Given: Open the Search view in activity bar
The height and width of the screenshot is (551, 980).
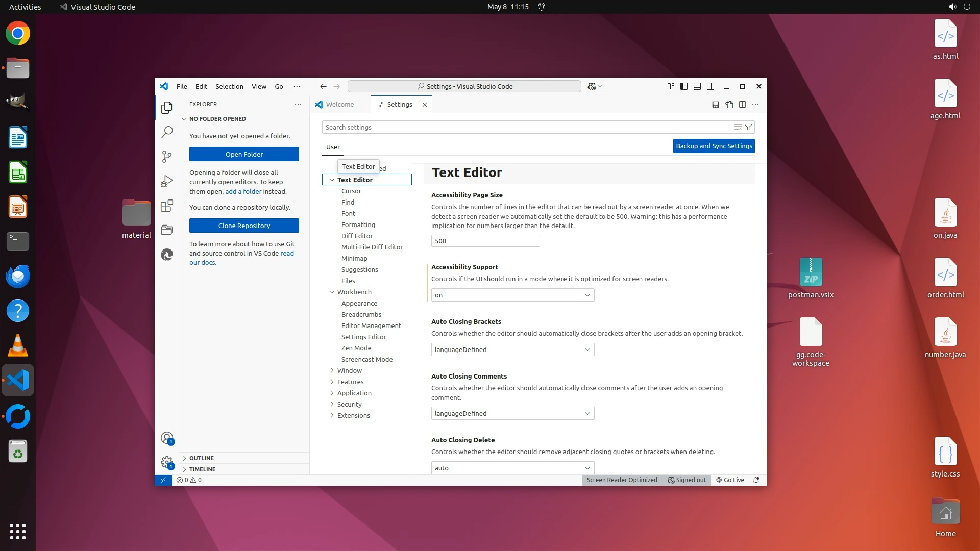Looking at the screenshot, I should tap(167, 132).
